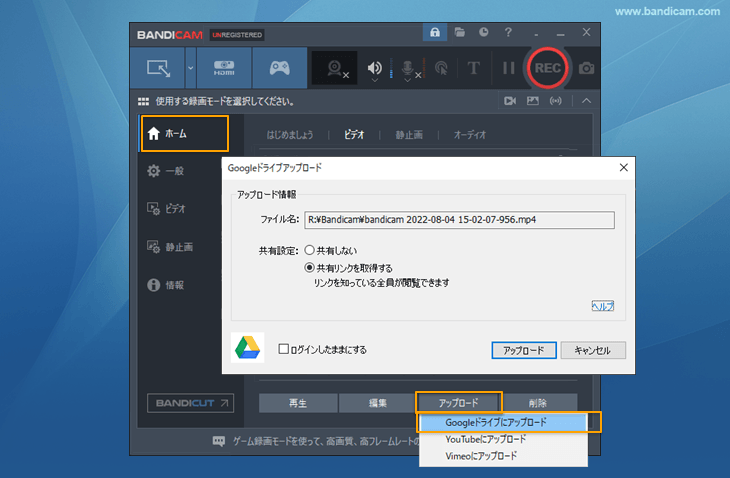
Task: Take a screenshot with camera icon
Action: pos(587,68)
